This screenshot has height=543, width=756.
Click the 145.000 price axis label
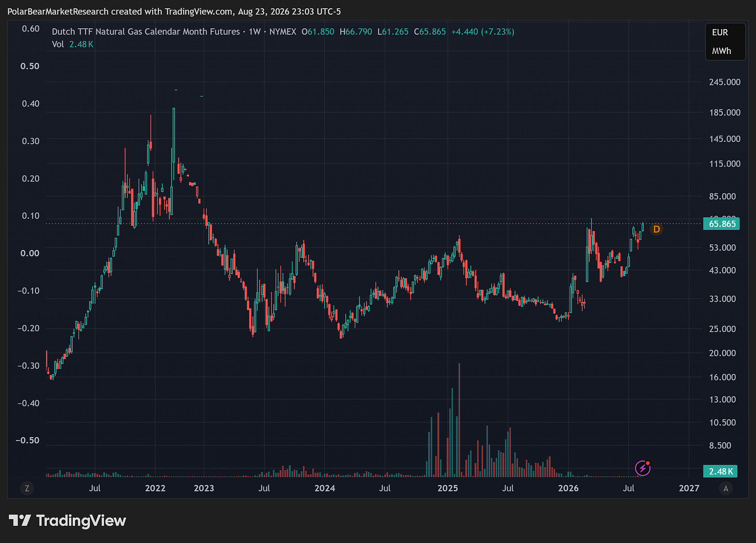point(725,139)
